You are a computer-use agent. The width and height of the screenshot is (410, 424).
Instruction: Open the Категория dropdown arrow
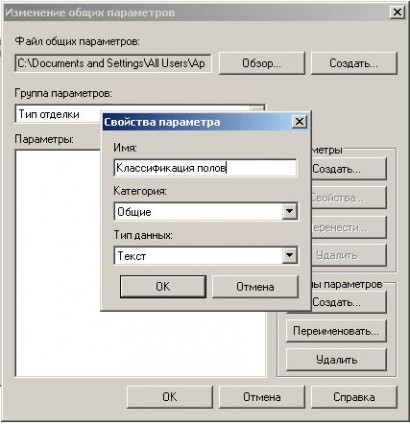[289, 211]
